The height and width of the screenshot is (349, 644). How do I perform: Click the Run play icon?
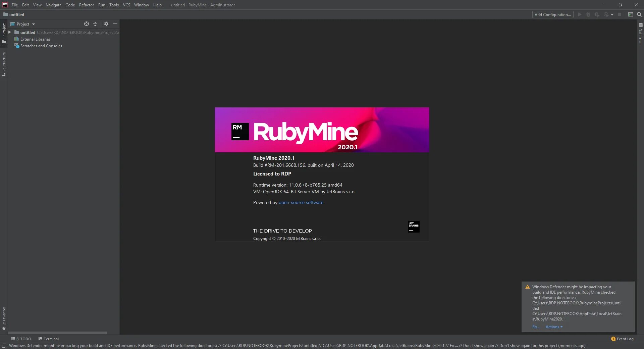579,14
